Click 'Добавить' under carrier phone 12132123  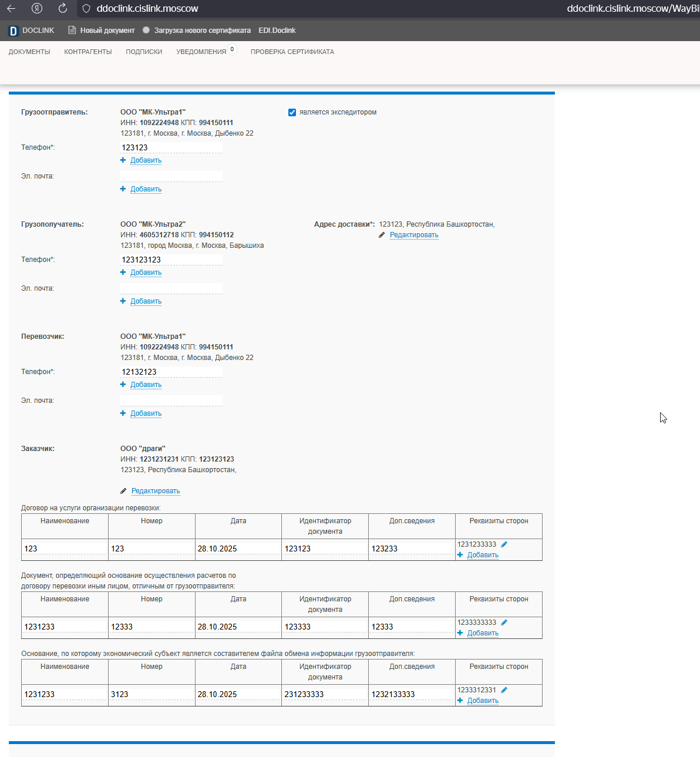(x=146, y=385)
